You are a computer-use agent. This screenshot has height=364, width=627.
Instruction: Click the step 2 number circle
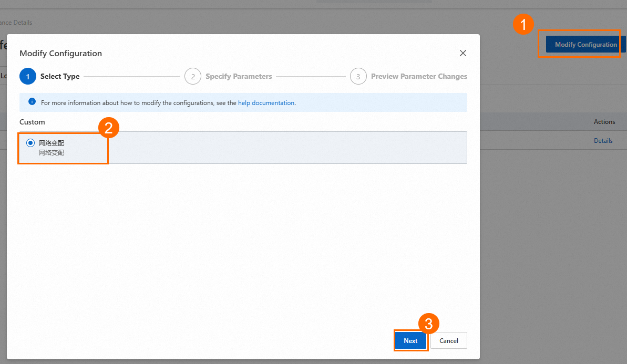pos(193,76)
